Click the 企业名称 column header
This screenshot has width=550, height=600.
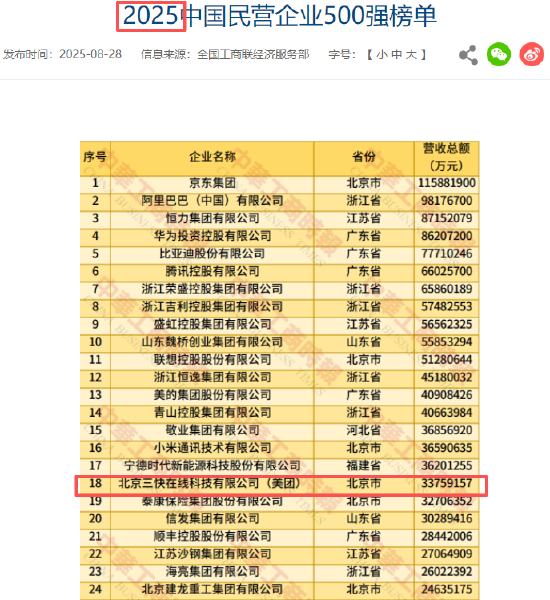tap(212, 157)
